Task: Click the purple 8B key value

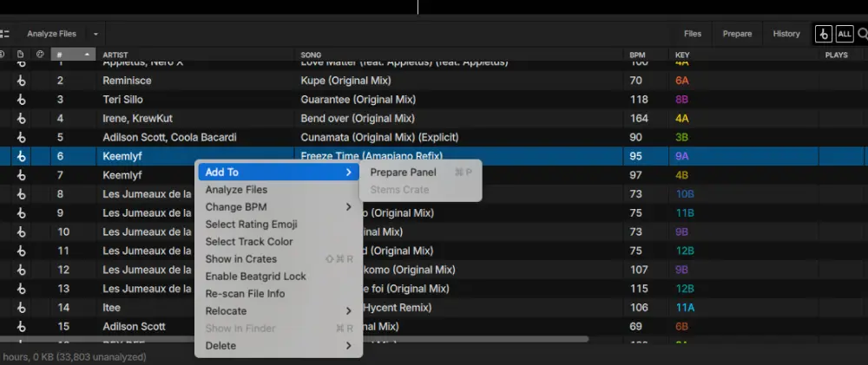Action: click(681, 100)
